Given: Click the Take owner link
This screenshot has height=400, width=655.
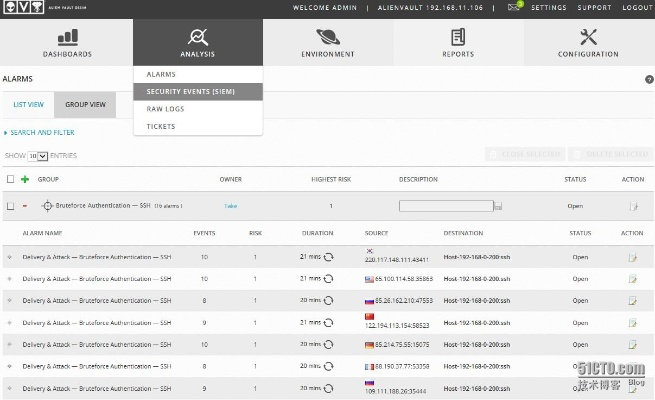Looking at the screenshot, I should [230, 206].
